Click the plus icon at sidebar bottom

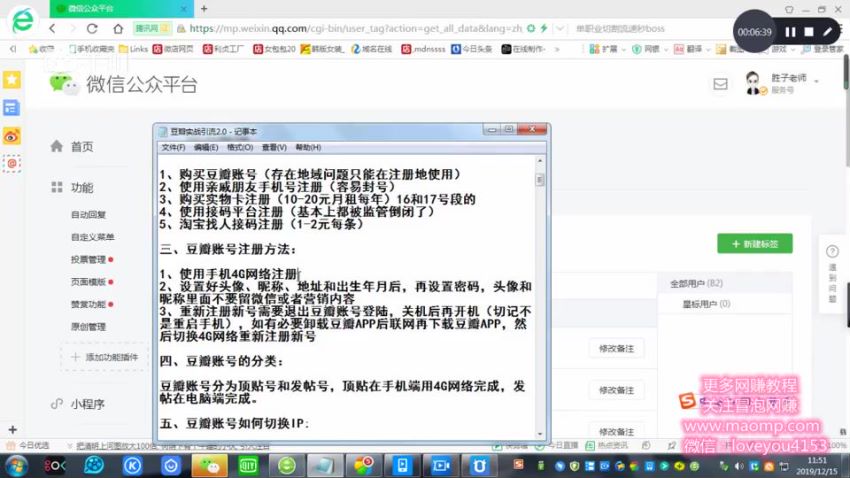(x=12, y=430)
